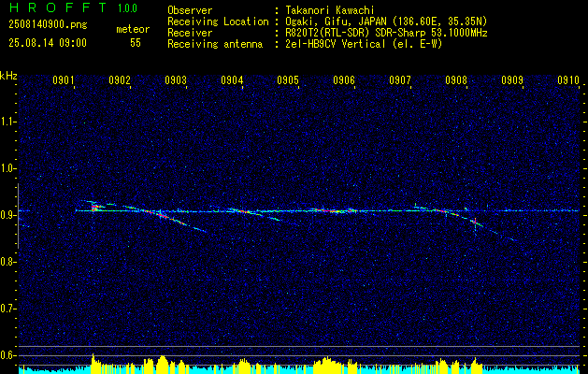Click the 0.8 kHz axis label

click(x=8, y=262)
